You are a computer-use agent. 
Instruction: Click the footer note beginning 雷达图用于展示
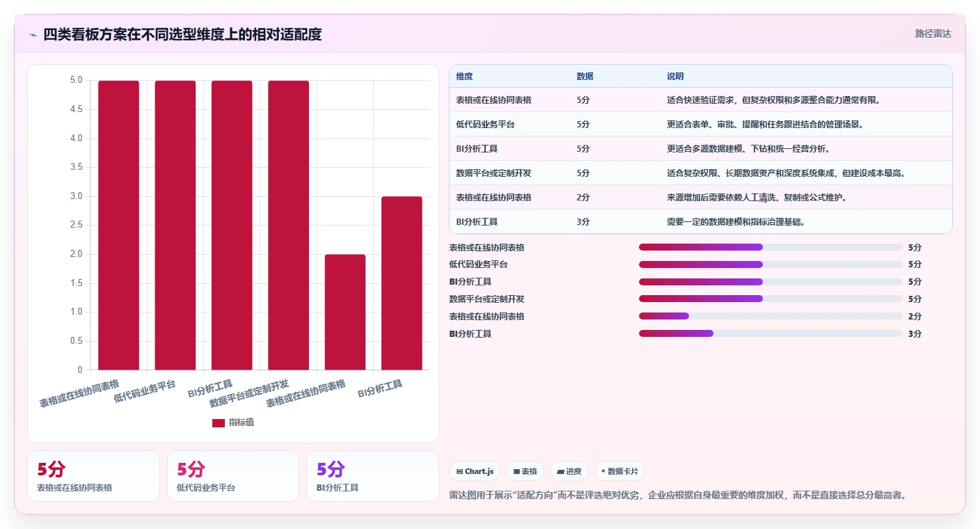pos(679,496)
